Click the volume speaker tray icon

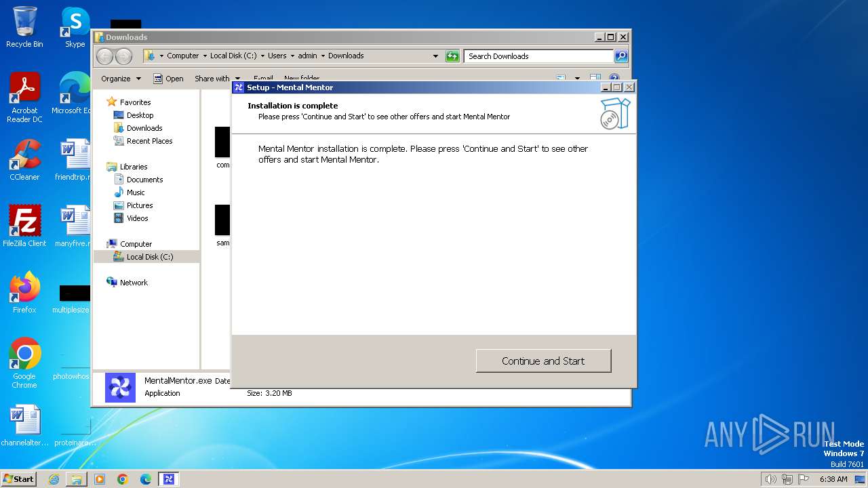click(x=770, y=479)
